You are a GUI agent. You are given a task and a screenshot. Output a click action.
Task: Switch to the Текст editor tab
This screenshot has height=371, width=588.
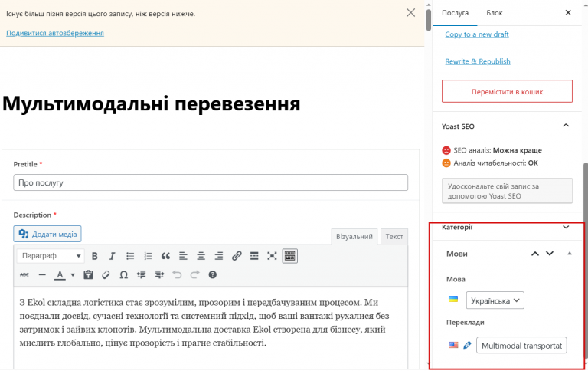click(x=394, y=237)
